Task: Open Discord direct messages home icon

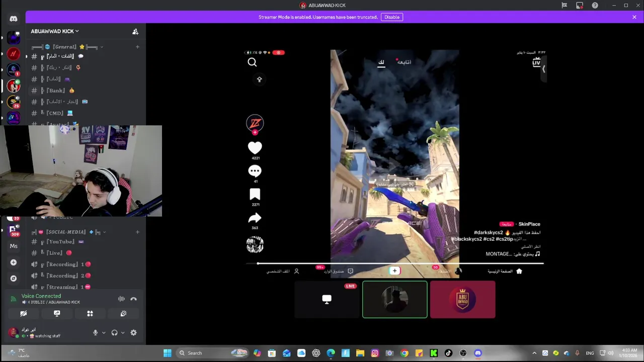Action: [x=14, y=19]
